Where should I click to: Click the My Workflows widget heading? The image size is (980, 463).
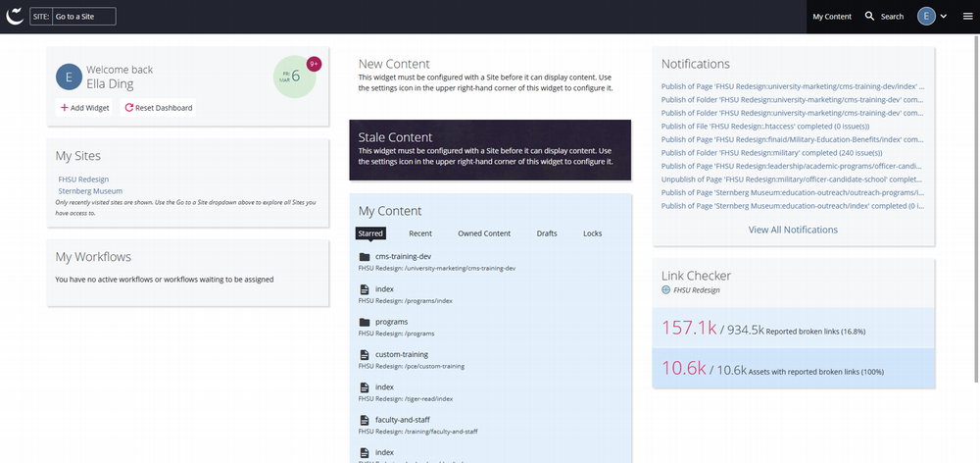tap(93, 257)
